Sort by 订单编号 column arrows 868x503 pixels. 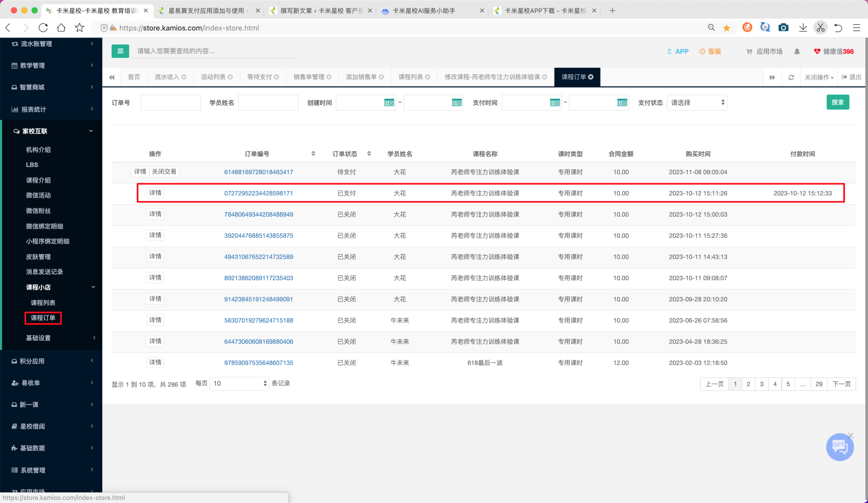tap(313, 154)
